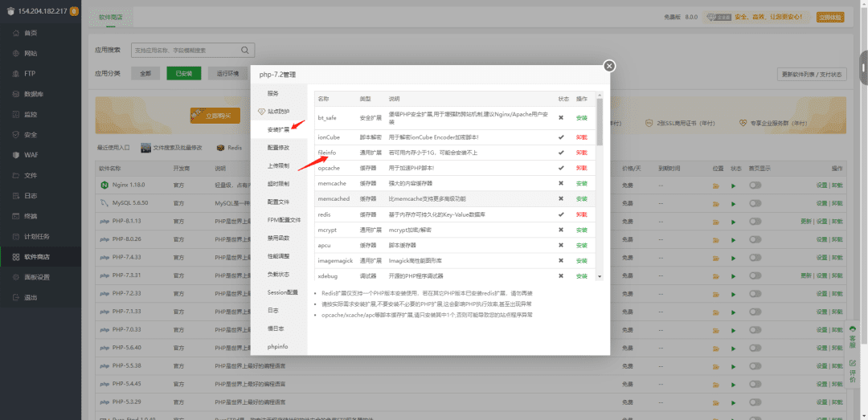Click the 客服 customer service icon
This screenshot has height=420, width=868.
pyautogui.click(x=853, y=337)
